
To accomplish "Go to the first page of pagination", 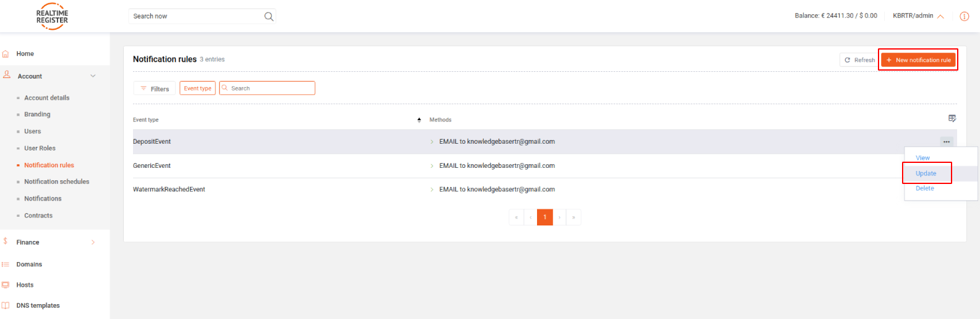I will (x=516, y=217).
